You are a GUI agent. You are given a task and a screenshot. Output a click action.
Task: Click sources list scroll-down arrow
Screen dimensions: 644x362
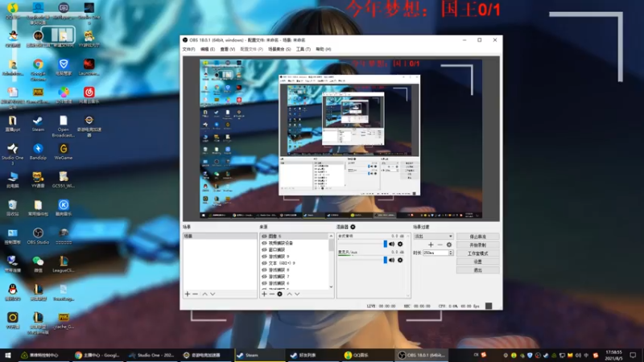331,287
